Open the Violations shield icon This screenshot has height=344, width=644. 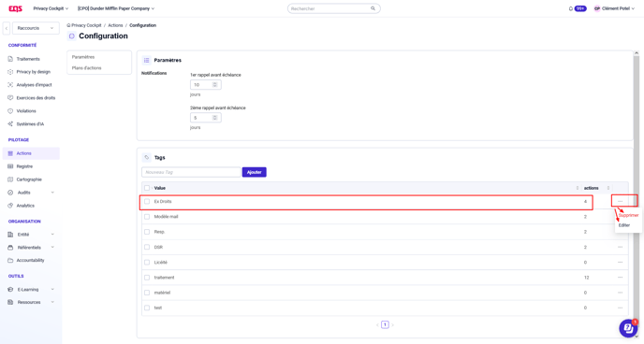[x=10, y=111]
